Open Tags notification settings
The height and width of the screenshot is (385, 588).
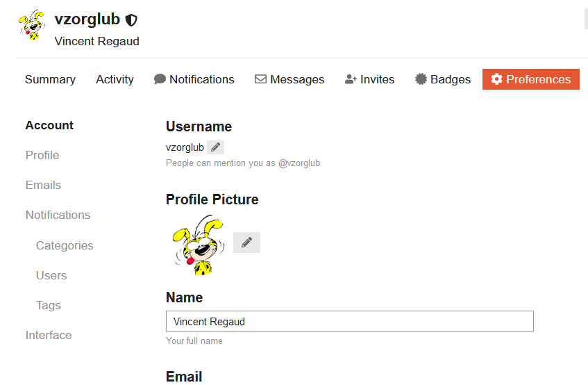click(x=49, y=305)
